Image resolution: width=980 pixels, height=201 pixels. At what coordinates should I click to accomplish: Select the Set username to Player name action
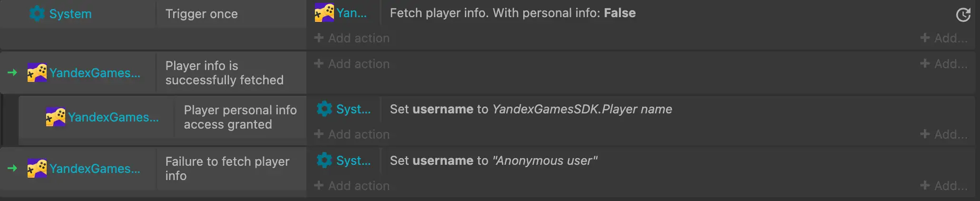[x=530, y=109]
